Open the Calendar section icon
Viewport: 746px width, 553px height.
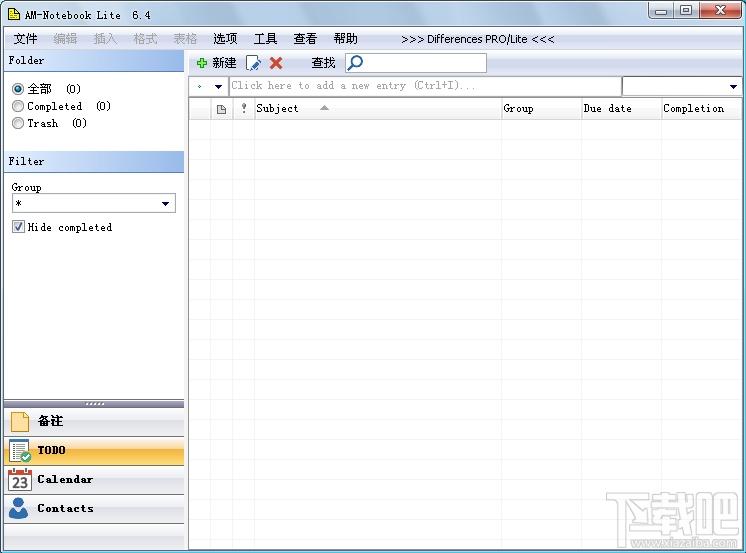[x=20, y=480]
